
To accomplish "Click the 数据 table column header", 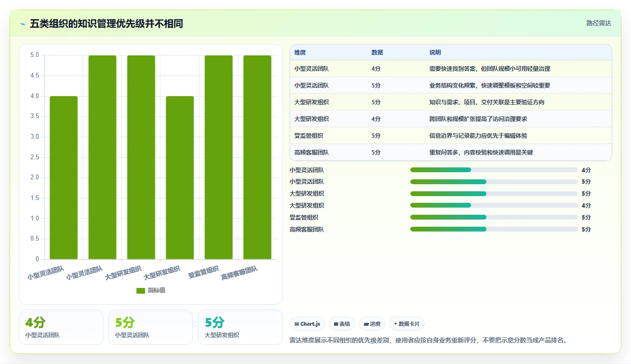I will click(377, 53).
